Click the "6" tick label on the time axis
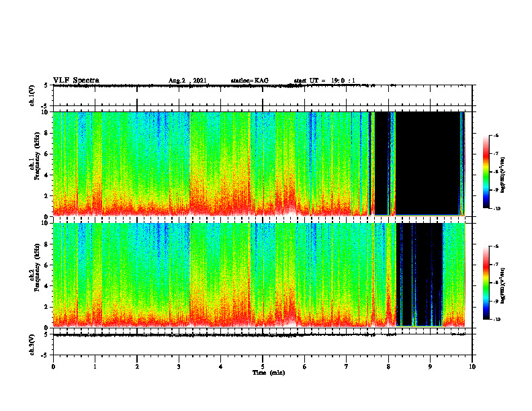Screen dimensions: 532x411 pos(305,367)
